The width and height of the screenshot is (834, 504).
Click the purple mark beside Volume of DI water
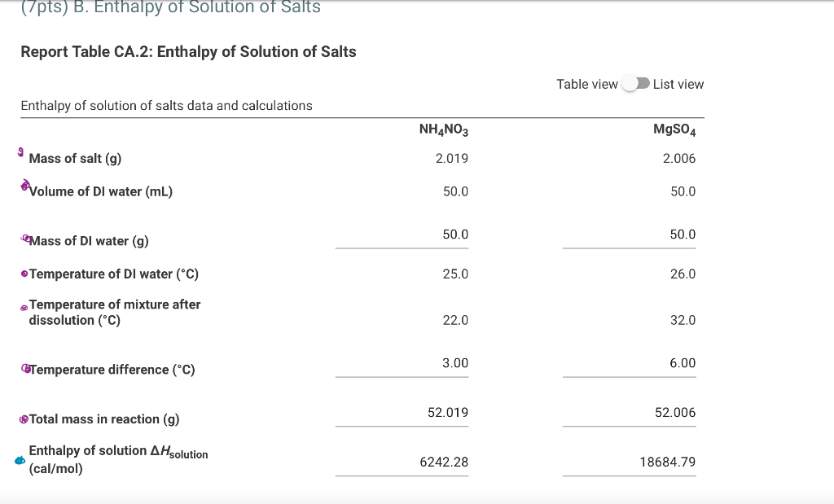click(24, 186)
